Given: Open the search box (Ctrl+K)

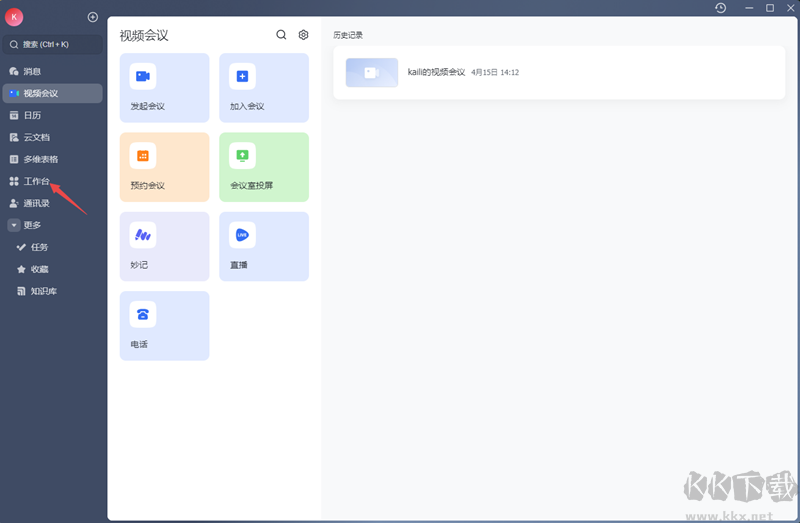Looking at the screenshot, I should point(53,44).
